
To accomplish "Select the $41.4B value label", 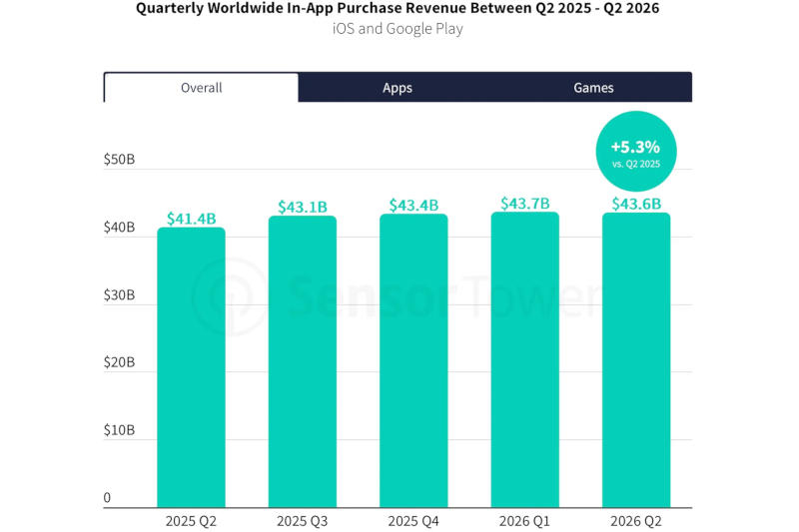I will (x=191, y=219).
